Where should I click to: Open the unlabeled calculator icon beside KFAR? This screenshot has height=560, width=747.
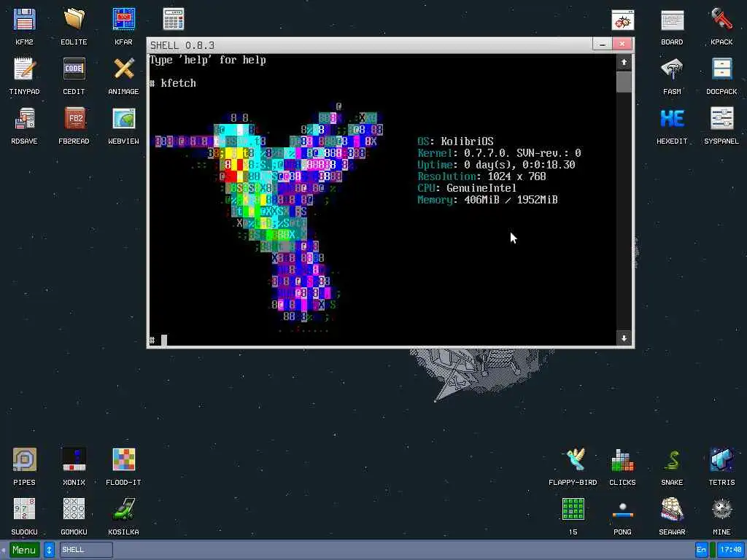coord(174,20)
